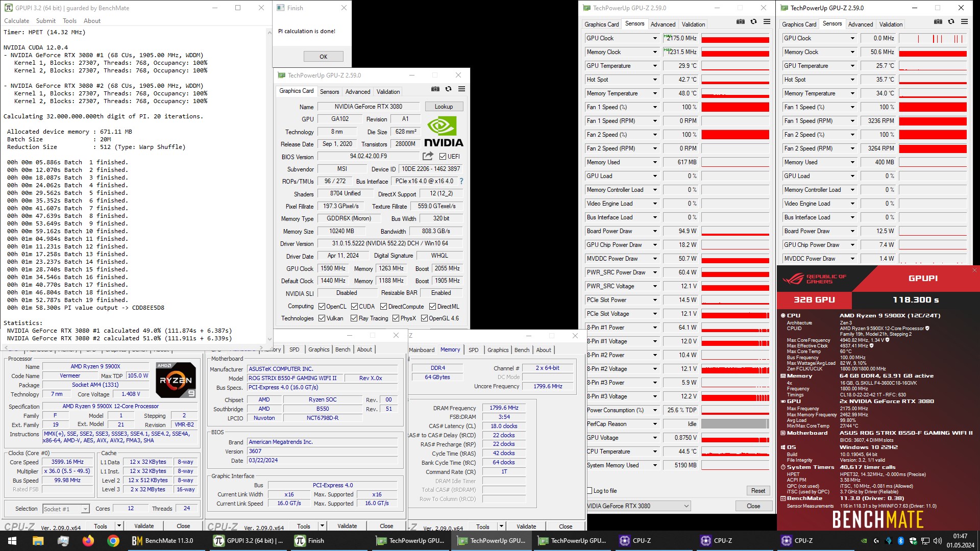Click the refresh icon in the GPU-Z Sensors window reading 2175.0 MHz
This screenshot has width=980, height=551.
point(753,21)
